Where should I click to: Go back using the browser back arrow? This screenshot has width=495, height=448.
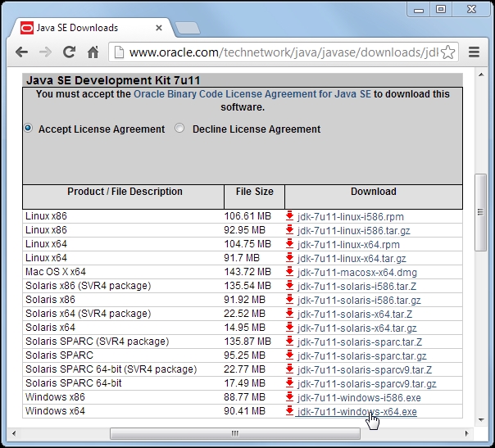(22, 52)
